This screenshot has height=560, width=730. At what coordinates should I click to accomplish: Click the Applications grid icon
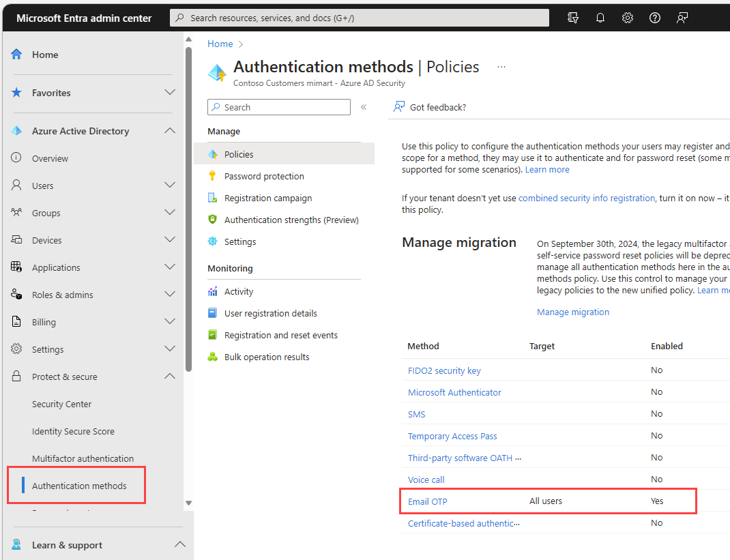pos(16,267)
